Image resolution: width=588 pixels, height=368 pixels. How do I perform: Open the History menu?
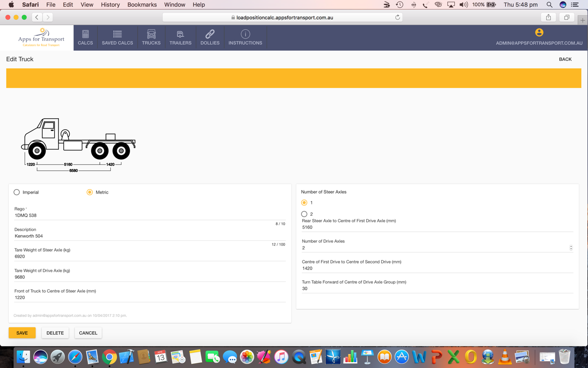coord(110,5)
